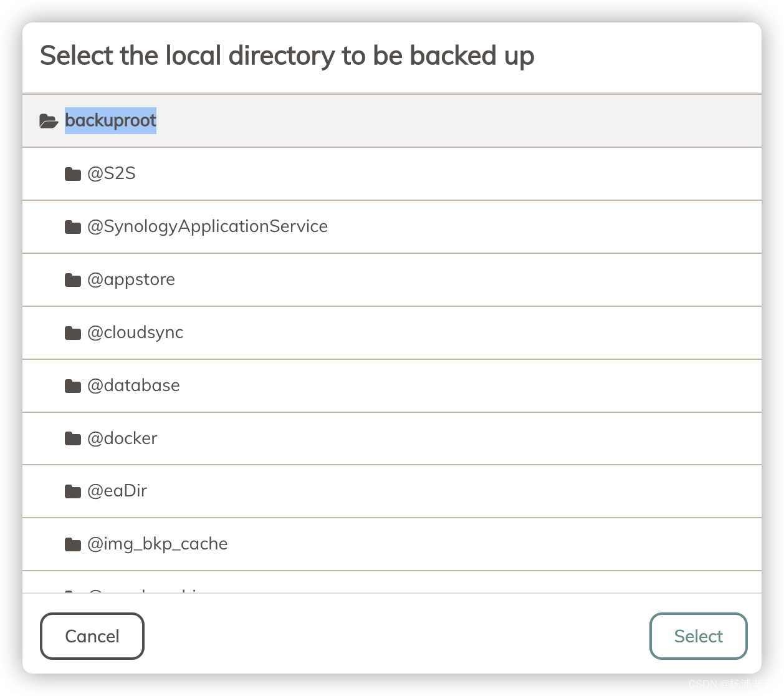Click the folder icon next to @S2S
Image resolution: width=784 pixels, height=696 pixels.
(x=73, y=174)
